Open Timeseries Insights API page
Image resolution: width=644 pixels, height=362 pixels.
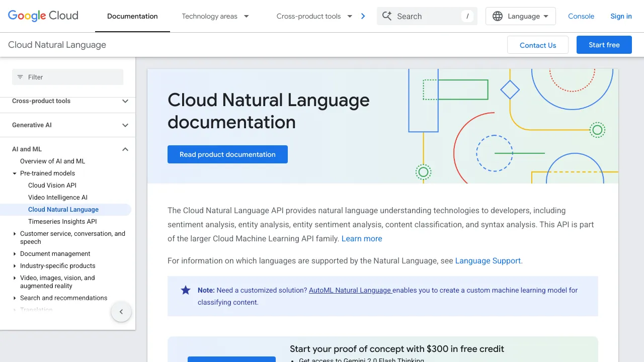pyautogui.click(x=62, y=222)
